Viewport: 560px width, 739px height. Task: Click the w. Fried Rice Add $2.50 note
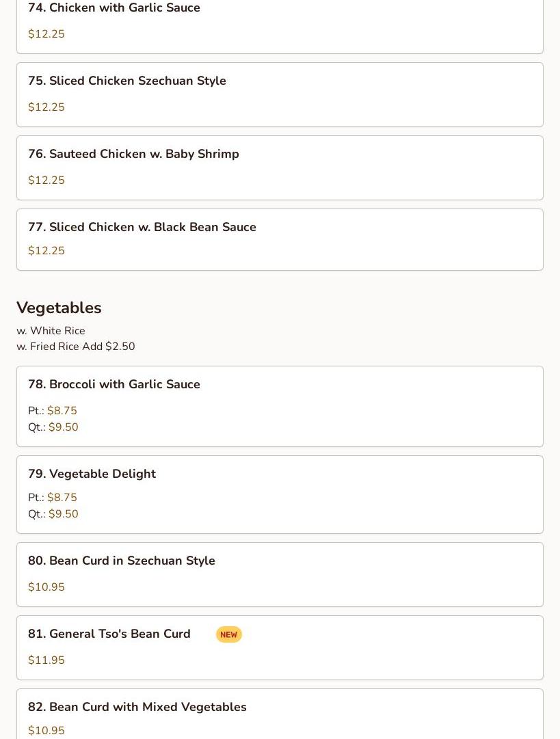coord(76,347)
